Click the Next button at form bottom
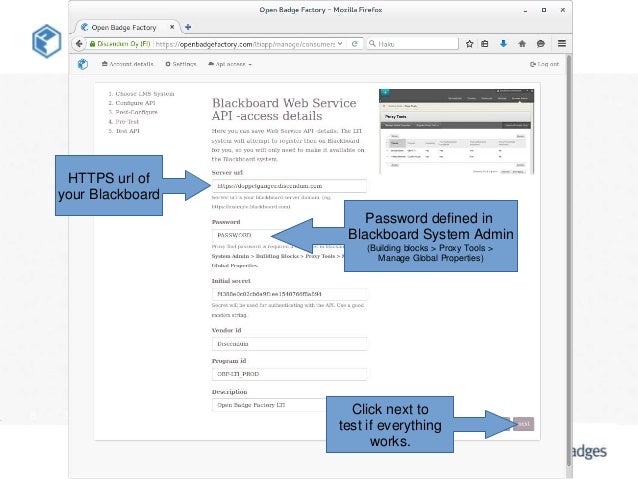The width and height of the screenshot is (638, 479). coord(523,424)
